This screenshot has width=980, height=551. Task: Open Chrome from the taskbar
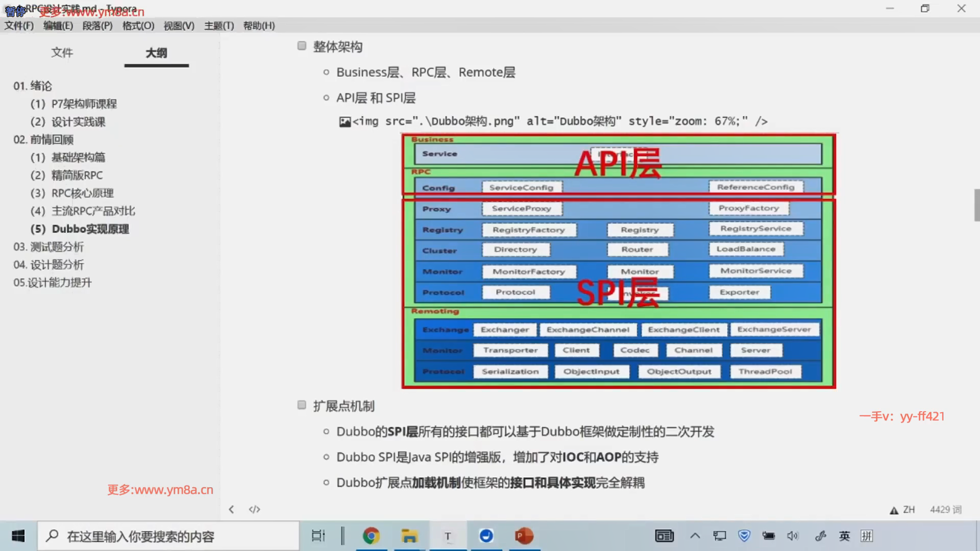click(x=371, y=536)
